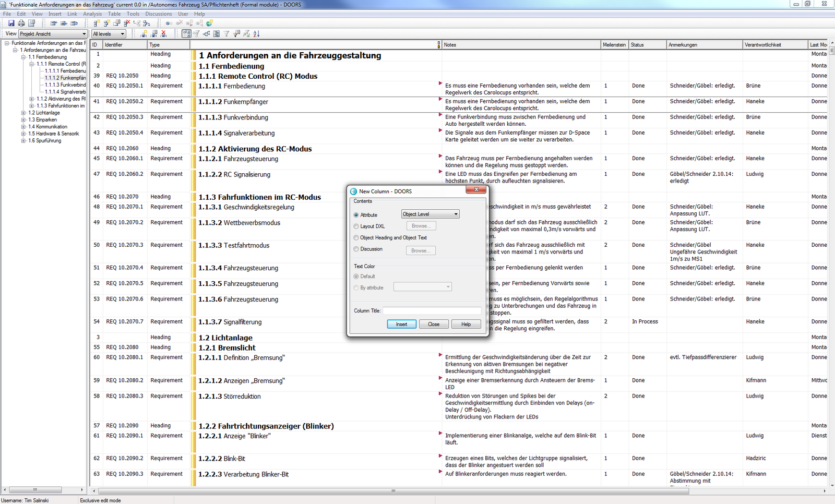Click the funnel filter icon

(x=226, y=34)
